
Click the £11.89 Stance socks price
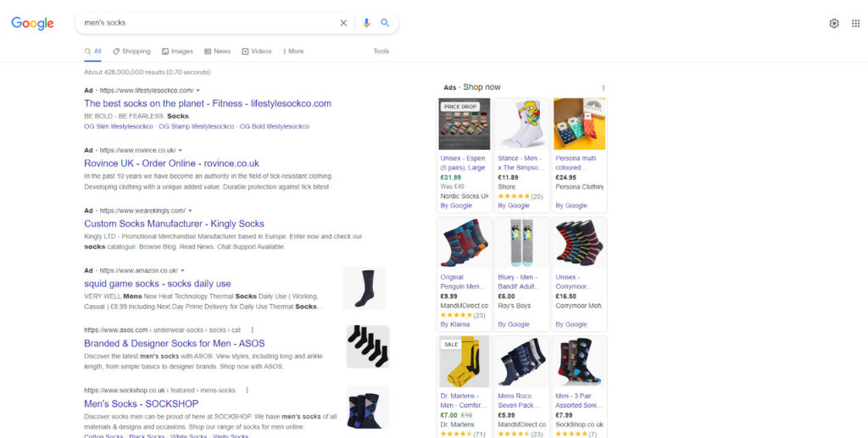click(509, 178)
